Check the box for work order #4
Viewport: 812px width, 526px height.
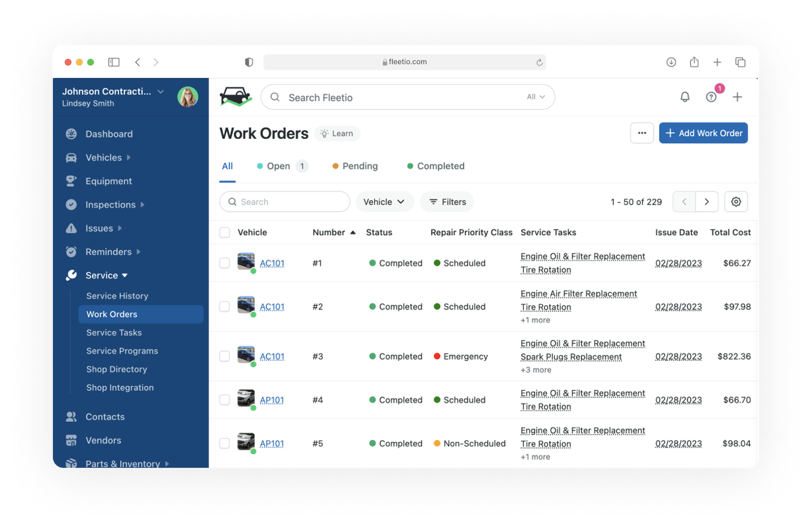225,400
